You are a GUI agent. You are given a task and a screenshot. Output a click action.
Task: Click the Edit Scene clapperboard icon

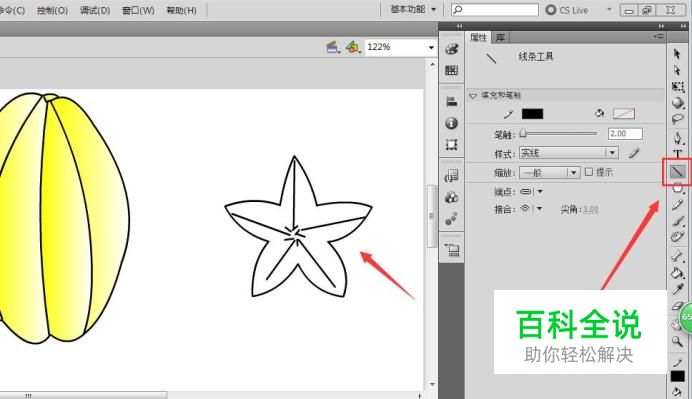[332, 47]
